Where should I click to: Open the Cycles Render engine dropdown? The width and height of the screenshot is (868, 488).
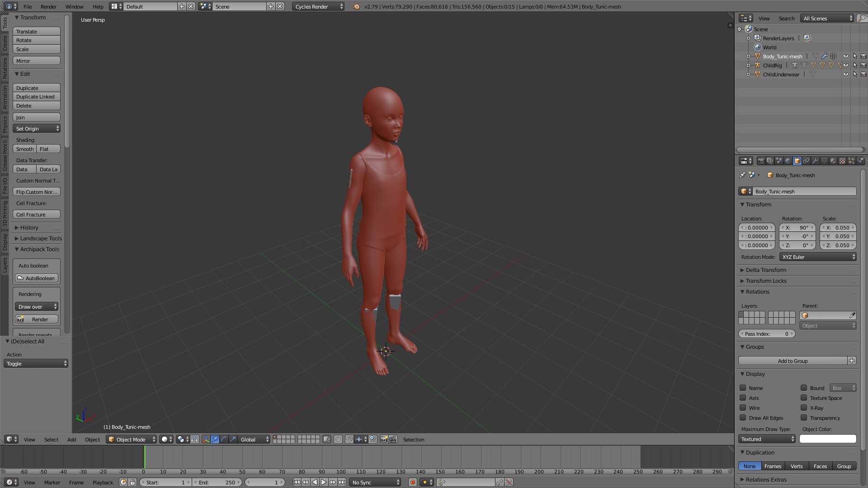pos(318,6)
